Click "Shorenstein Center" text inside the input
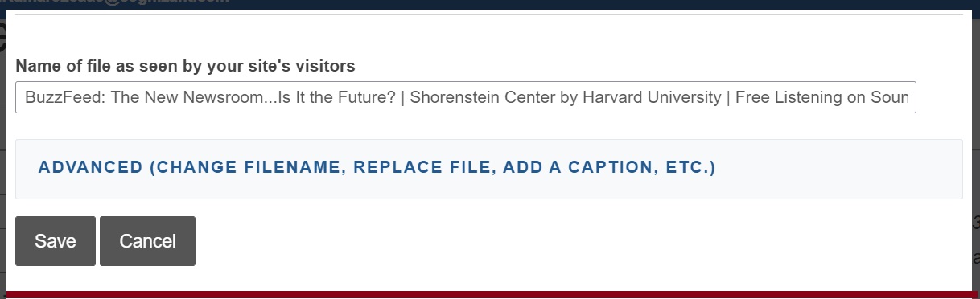 coord(480,98)
